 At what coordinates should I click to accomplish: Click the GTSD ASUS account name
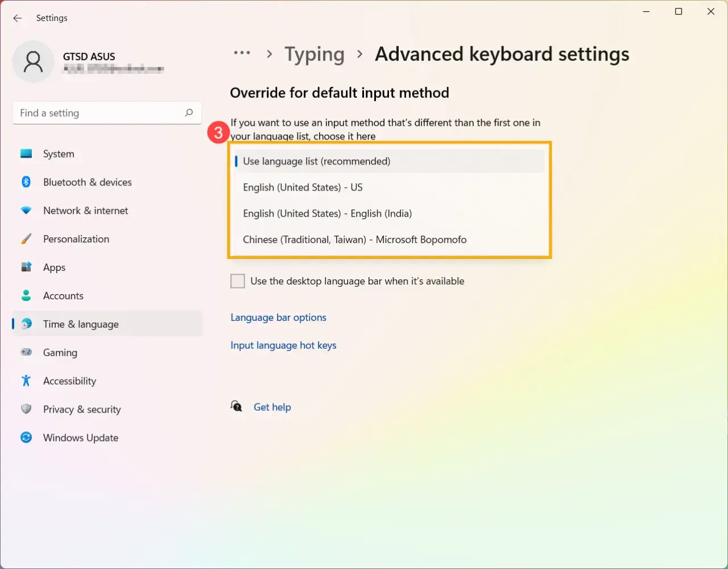pyautogui.click(x=89, y=56)
